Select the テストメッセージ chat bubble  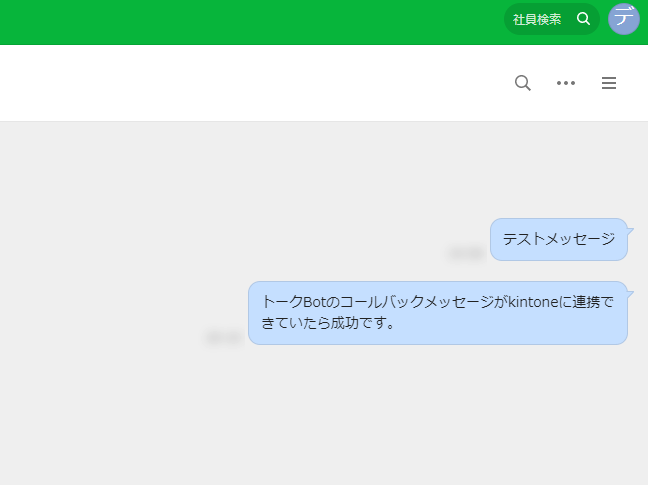tap(558, 239)
